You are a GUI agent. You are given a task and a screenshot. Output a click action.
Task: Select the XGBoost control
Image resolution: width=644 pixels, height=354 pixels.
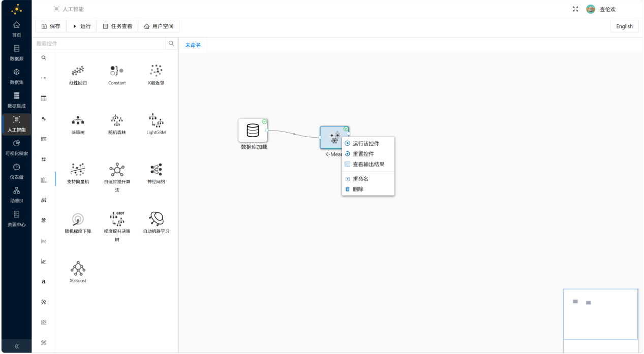click(78, 272)
